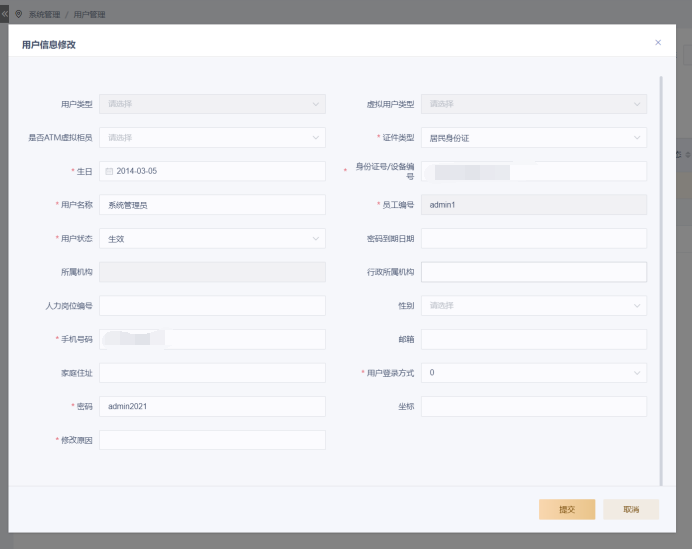Screen dimensions: 692x550
Task: Click the 用户名称 input field
Action: pyautogui.click(x=212, y=205)
